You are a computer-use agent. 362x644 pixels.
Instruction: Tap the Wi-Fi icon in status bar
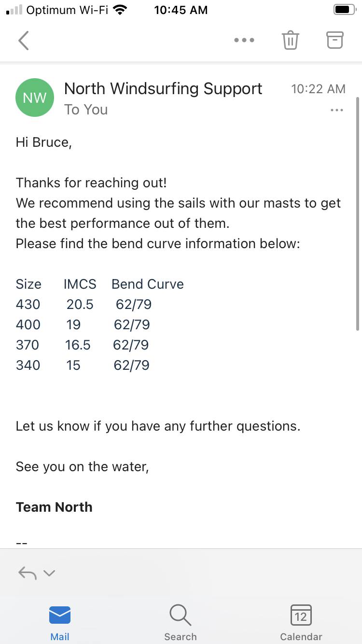119,10
